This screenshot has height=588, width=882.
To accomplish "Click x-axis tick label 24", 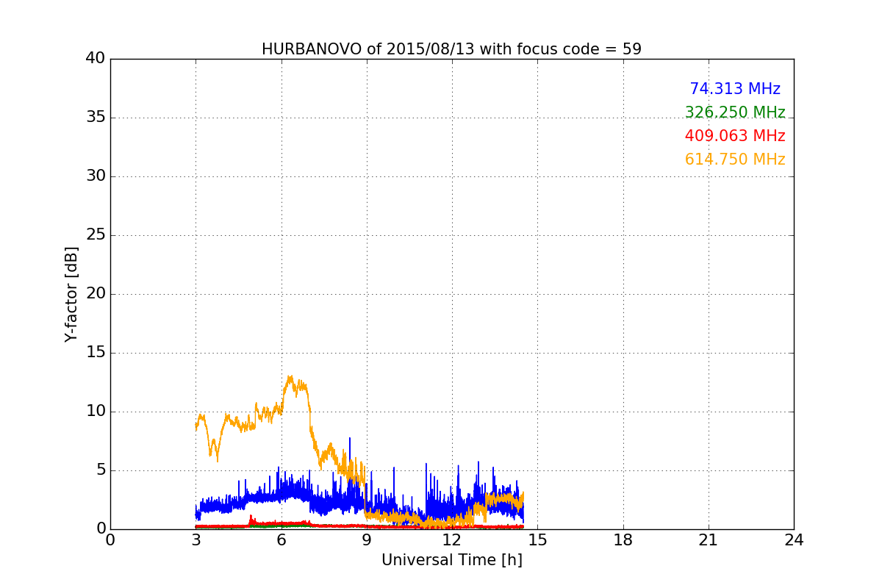I will pos(794,540).
